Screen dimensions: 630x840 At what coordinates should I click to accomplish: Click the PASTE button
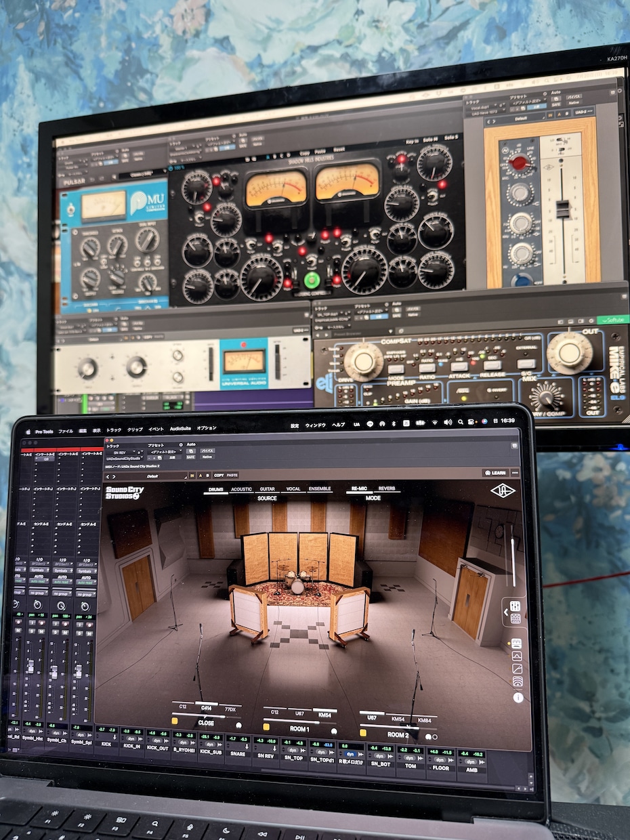point(232,476)
